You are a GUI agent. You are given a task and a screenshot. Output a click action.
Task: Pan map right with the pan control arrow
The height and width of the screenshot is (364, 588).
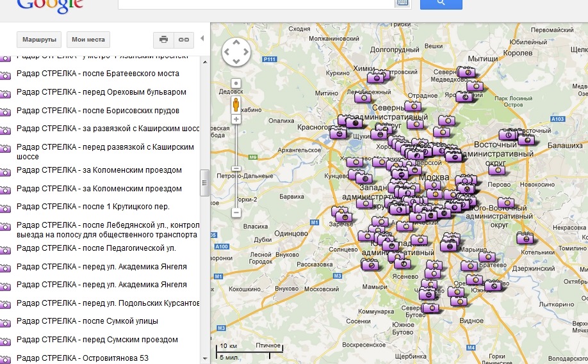click(x=245, y=52)
